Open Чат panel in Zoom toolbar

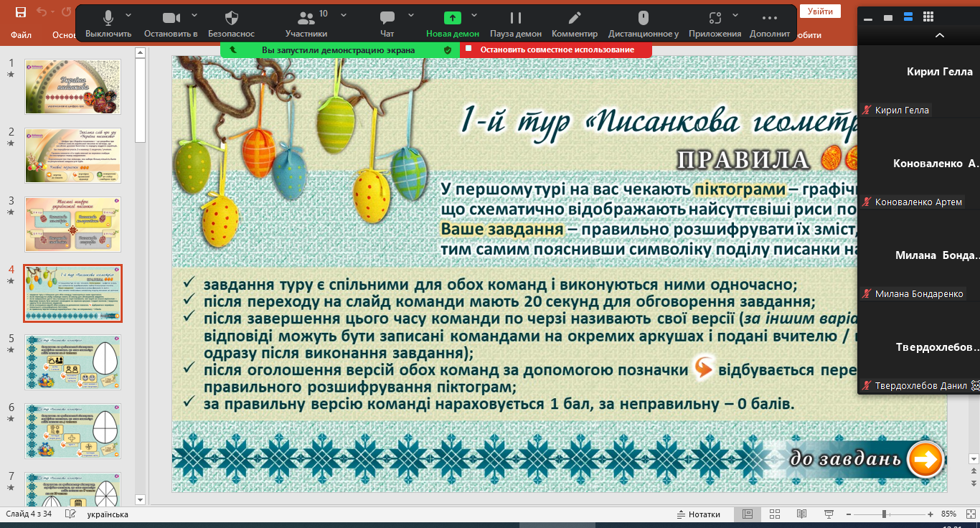387,24
